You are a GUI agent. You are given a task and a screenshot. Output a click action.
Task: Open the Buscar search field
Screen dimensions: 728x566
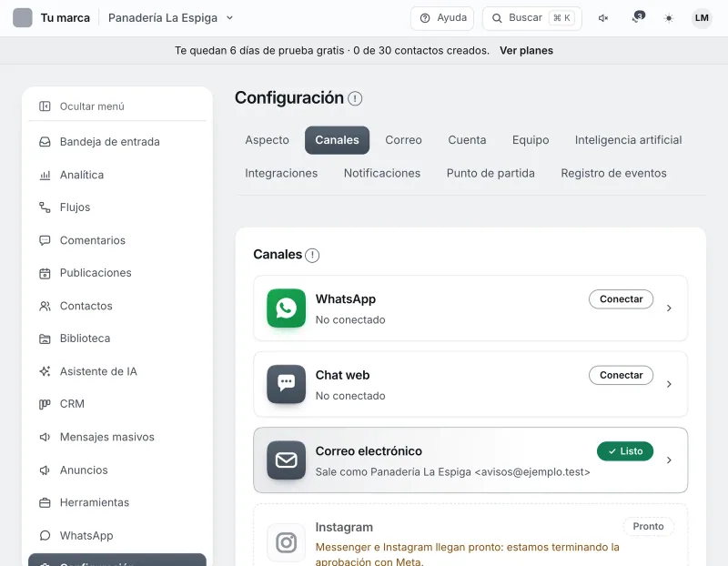[532, 18]
